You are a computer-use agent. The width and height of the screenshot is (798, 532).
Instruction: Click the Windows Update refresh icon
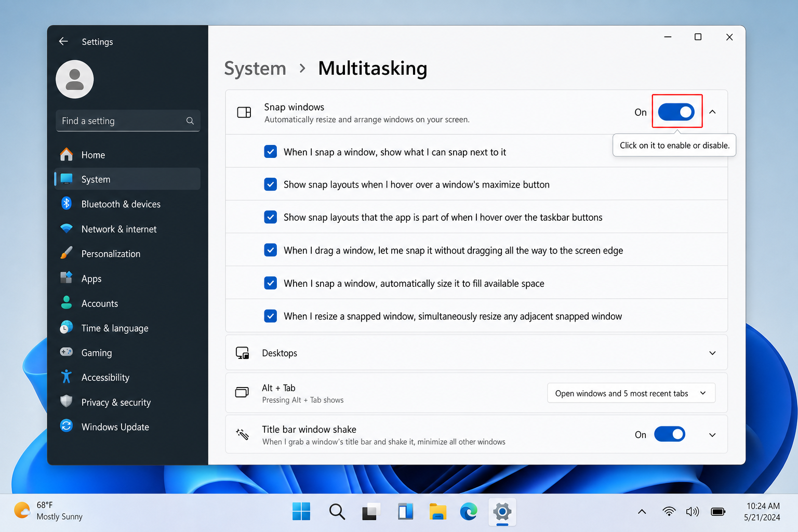click(66, 427)
